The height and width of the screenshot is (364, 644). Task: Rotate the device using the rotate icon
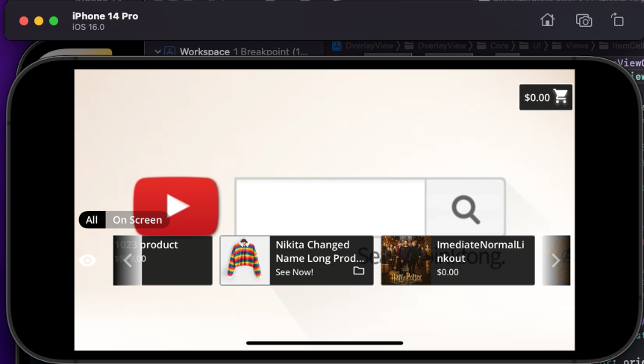click(x=617, y=20)
